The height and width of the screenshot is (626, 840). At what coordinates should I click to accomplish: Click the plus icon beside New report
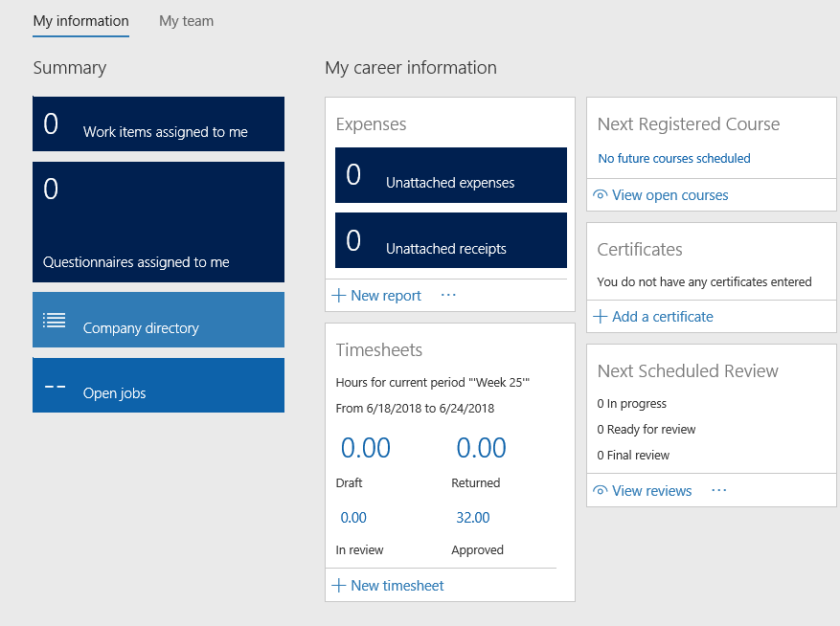tap(338, 295)
